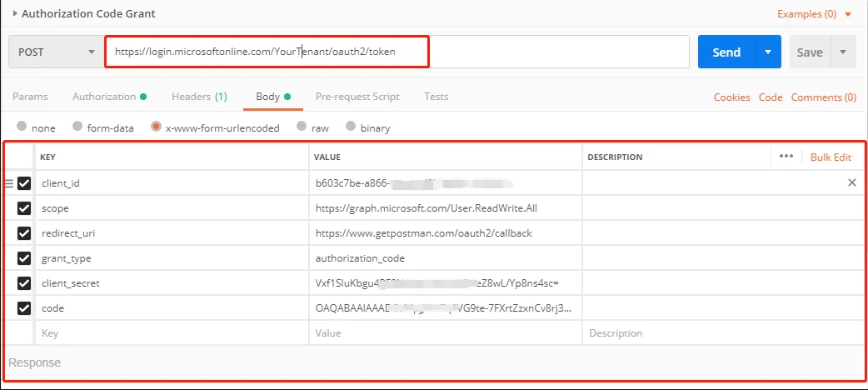Click the code key cell
Viewport: 868px width, 390px height.
click(x=172, y=308)
